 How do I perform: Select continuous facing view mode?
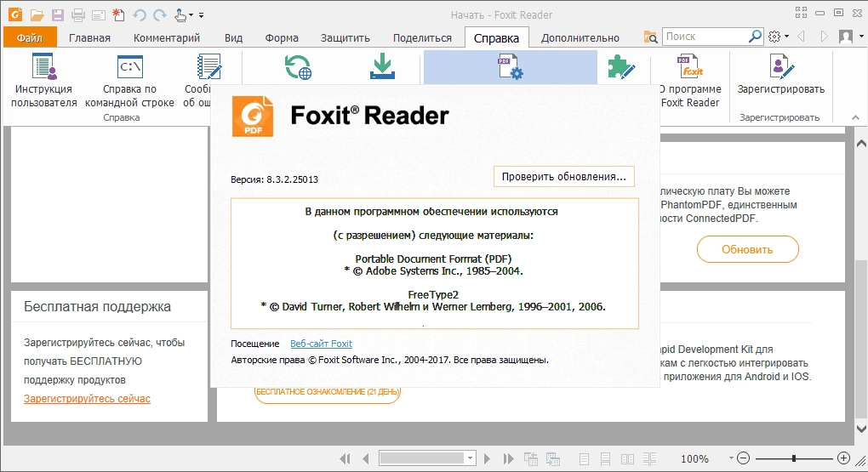[x=649, y=458]
